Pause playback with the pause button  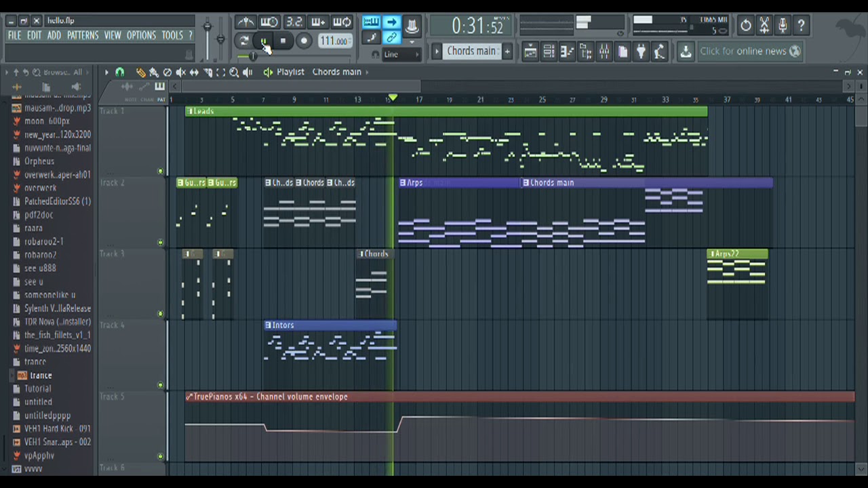tap(264, 41)
